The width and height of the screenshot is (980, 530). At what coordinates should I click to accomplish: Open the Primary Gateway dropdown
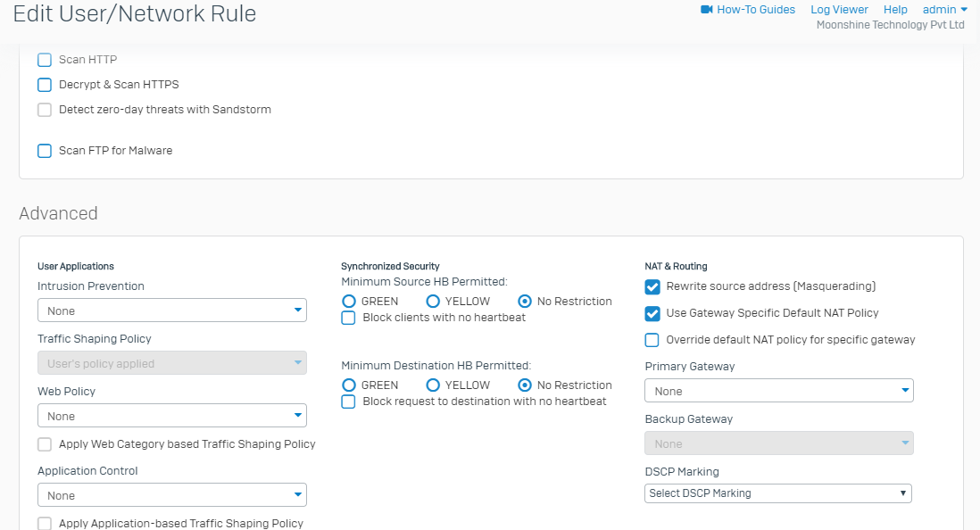click(x=779, y=391)
